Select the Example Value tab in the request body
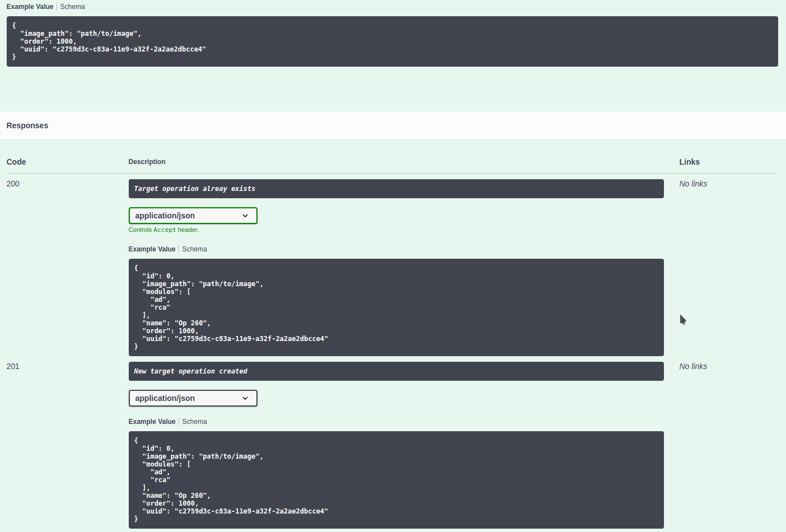Image resolution: width=786 pixels, height=532 pixels. click(30, 6)
